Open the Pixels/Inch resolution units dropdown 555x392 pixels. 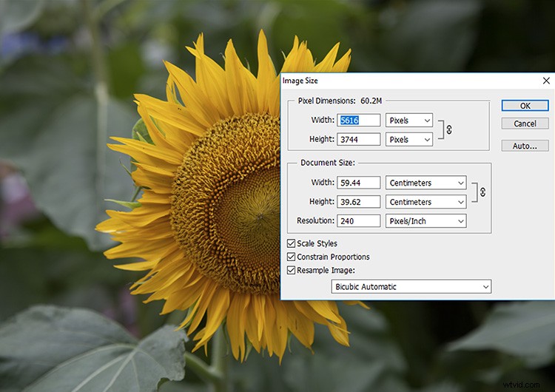click(425, 220)
